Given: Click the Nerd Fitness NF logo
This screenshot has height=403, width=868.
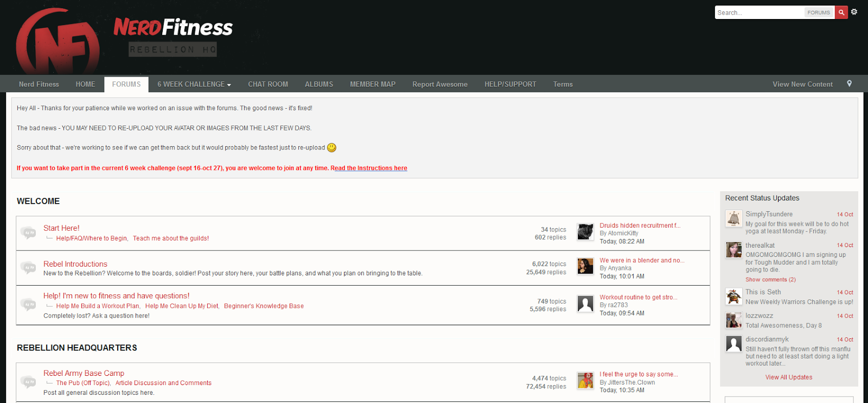Looking at the screenshot, I should tap(58, 42).
